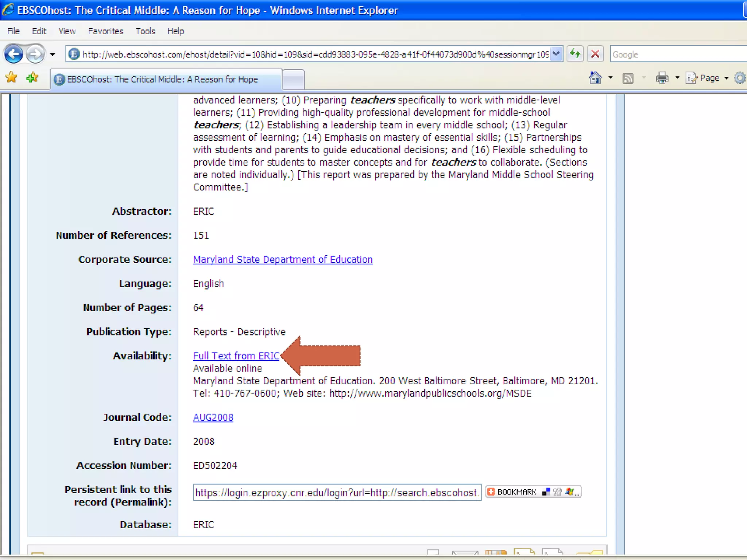747x560 pixels.
Task: Click the Print toolbar icon
Action: (662, 78)
